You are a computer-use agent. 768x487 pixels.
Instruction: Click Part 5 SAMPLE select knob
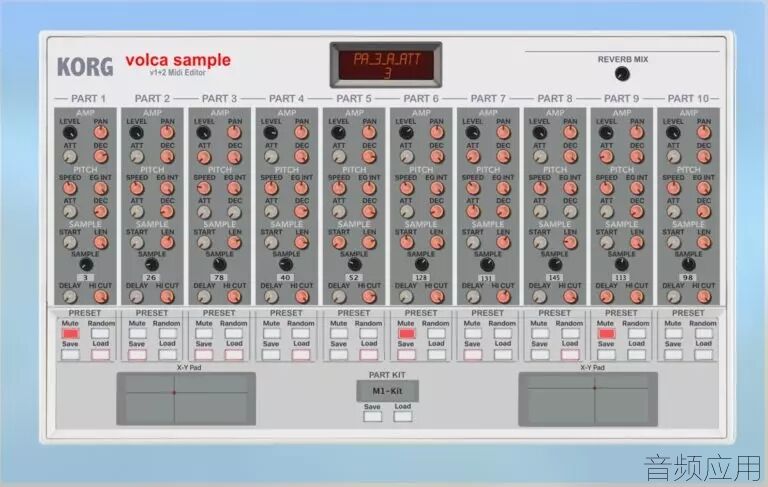[x=354, y=265]
